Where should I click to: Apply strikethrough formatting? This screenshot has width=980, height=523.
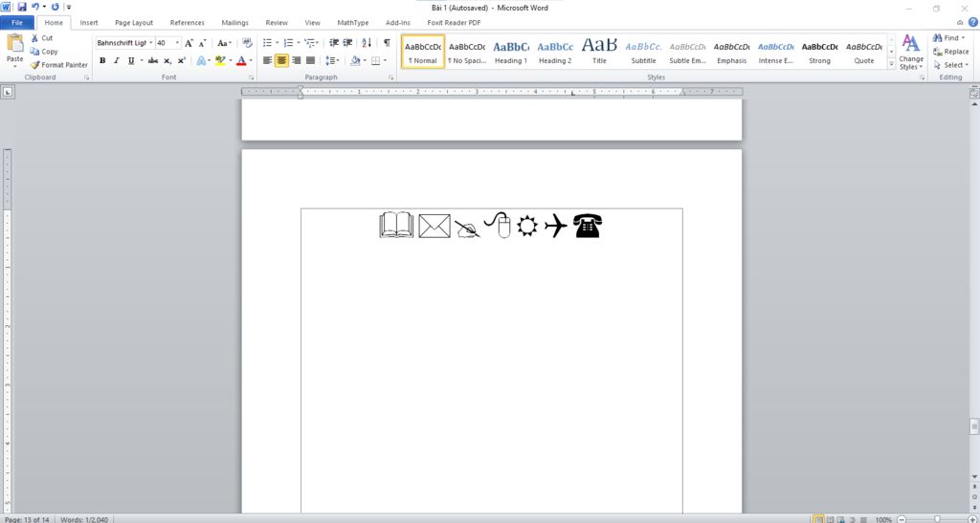coord(153,60)
